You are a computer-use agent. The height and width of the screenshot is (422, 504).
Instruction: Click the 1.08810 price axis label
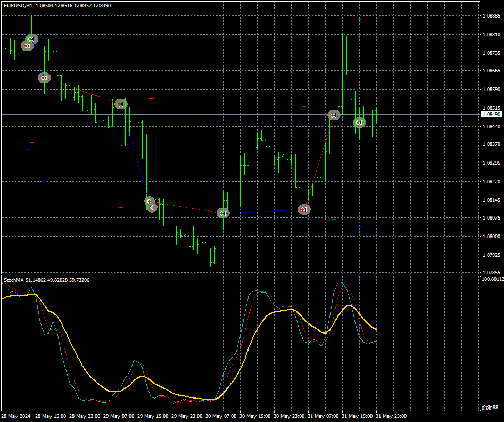click(491, 35)
